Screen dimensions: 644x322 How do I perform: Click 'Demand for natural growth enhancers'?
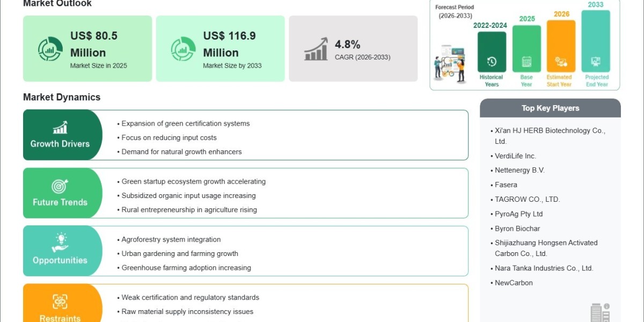181,152
